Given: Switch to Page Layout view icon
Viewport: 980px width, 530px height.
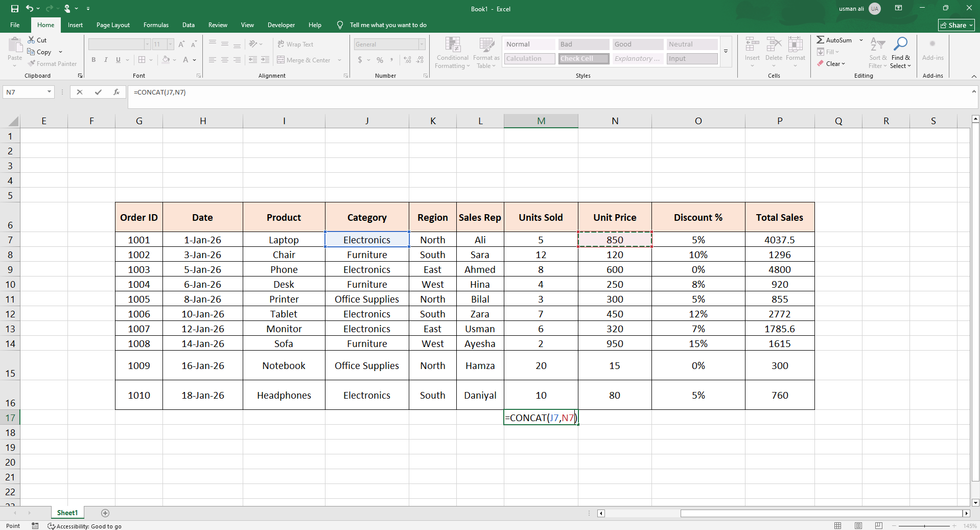Looking at the screenshot, I should click(858, 525).
